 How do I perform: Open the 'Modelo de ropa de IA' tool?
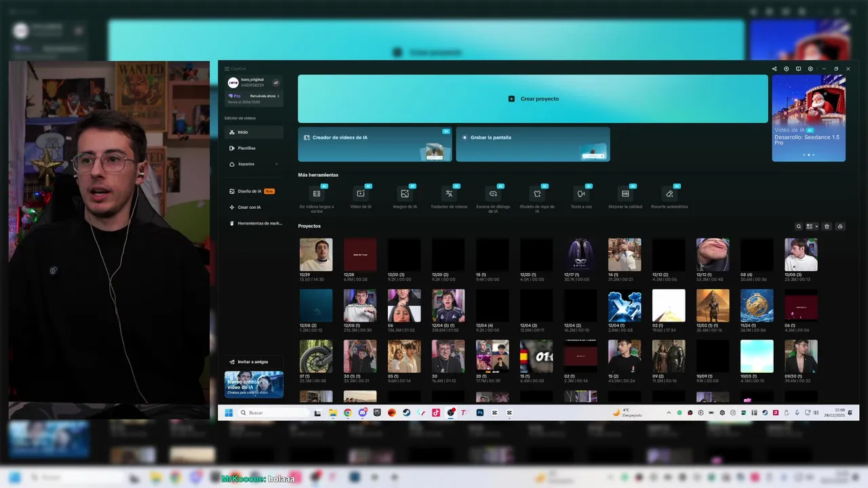[537, 194]
